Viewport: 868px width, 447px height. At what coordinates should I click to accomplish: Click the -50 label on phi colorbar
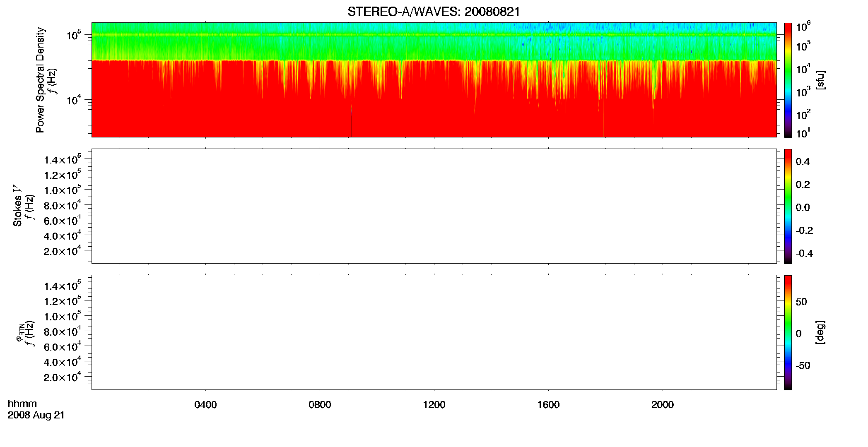[803, 365]
